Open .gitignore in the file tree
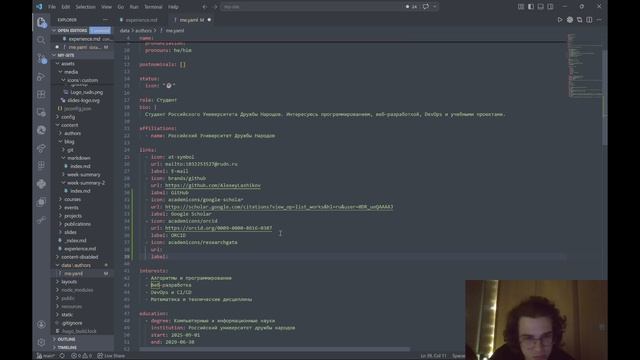 click(x=72, y=323)
